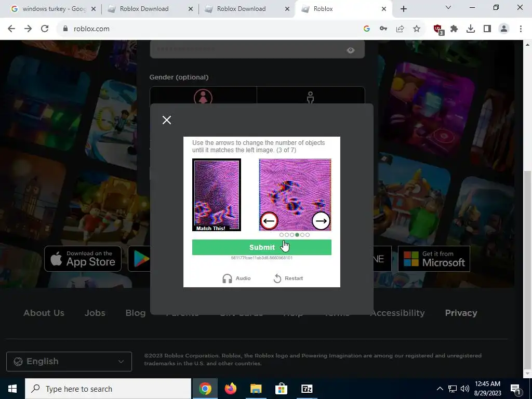Screen dimensions: 532x399
Task: Close the active Roblox tab
Action: pos(384,9)
